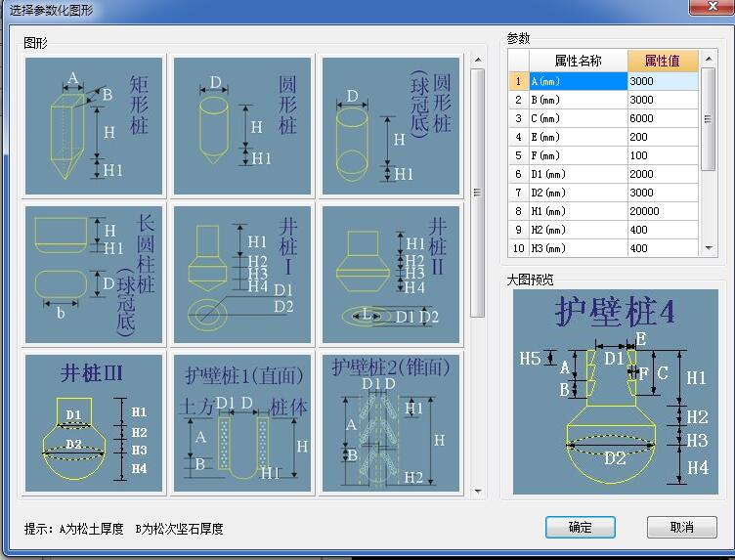Click the 属性名称 column header
The image size is (735, 560).
[x=579, y=61]
